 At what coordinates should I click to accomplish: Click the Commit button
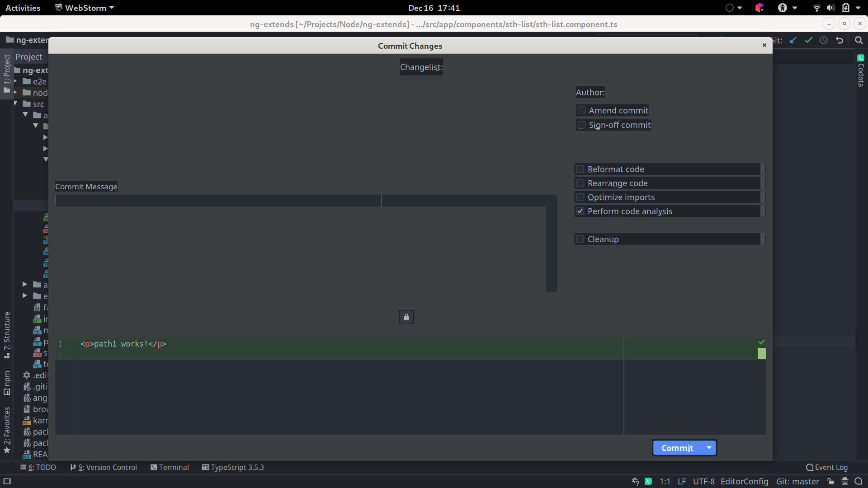click(677, 448)
